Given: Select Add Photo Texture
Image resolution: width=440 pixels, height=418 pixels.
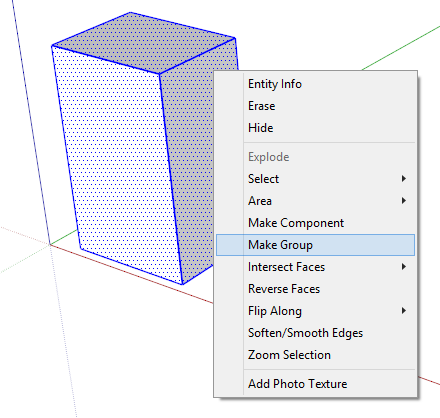Looking at the screenshot, I should pos(315,384).
